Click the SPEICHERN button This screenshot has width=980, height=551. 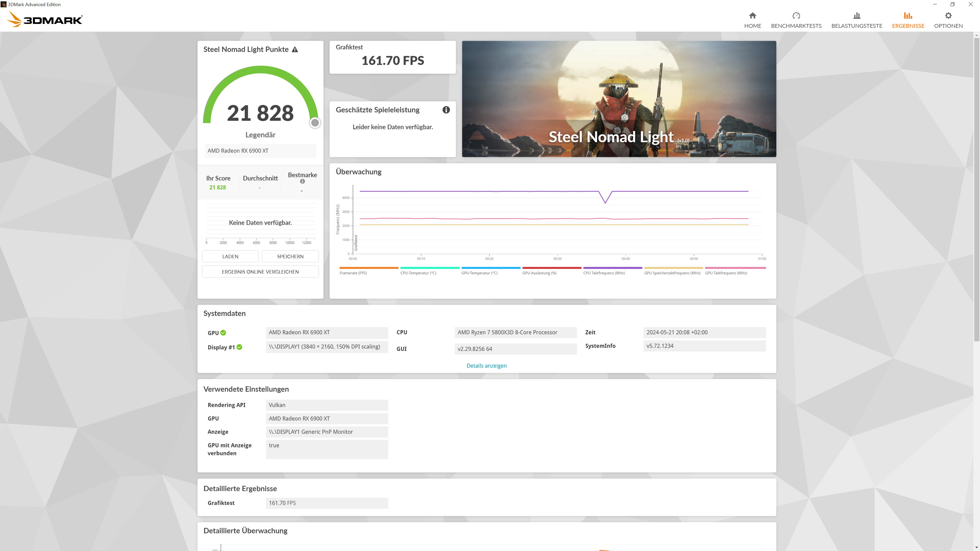click(x=290, y=256)
